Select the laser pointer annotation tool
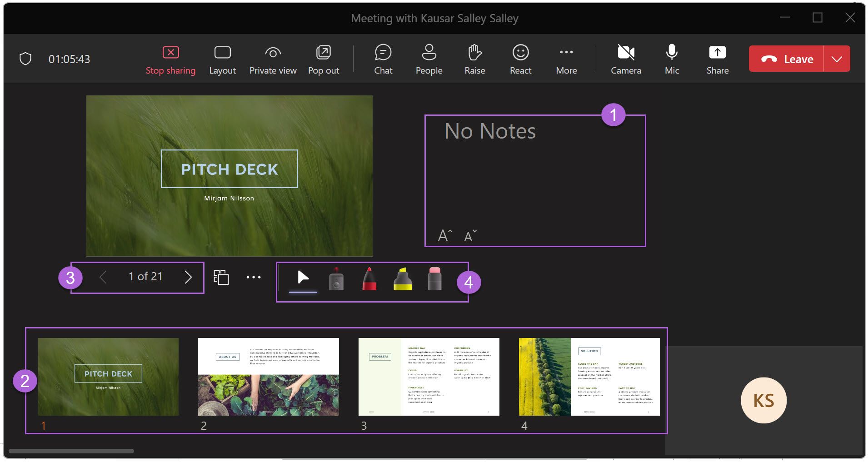The height and width of the screenshot is (462, 868). [336, 279]
